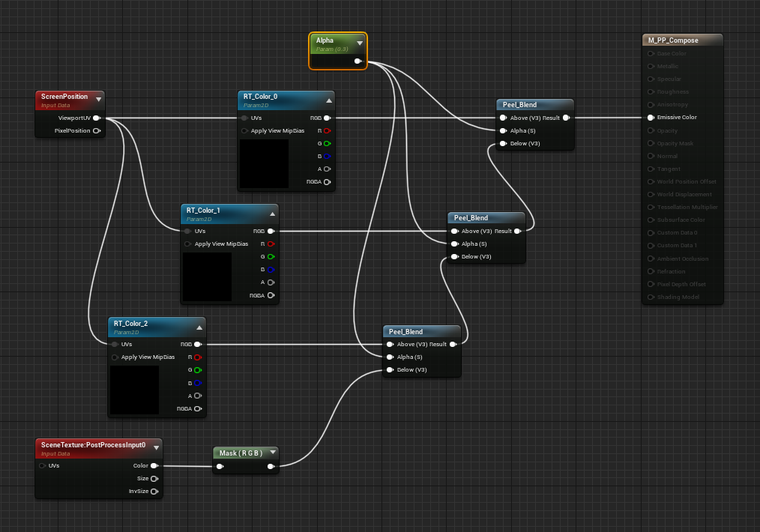This screenshot has width=760, height=532.
Task: Click SceneTexture UVs input pin
Action: coord(42,465)
